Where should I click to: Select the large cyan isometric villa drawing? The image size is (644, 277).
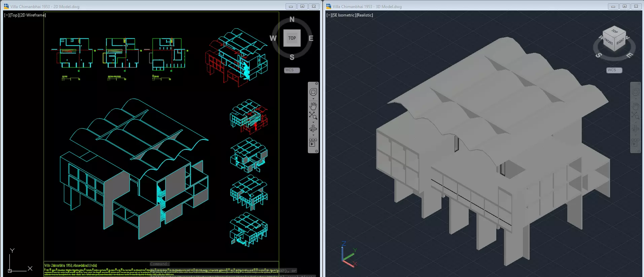click(134, 168)
